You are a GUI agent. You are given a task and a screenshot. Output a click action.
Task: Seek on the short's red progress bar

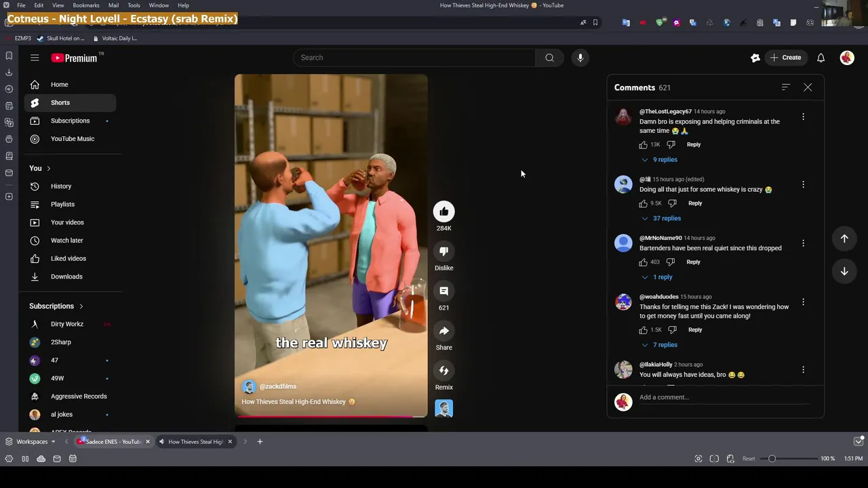tap(331, 416)
